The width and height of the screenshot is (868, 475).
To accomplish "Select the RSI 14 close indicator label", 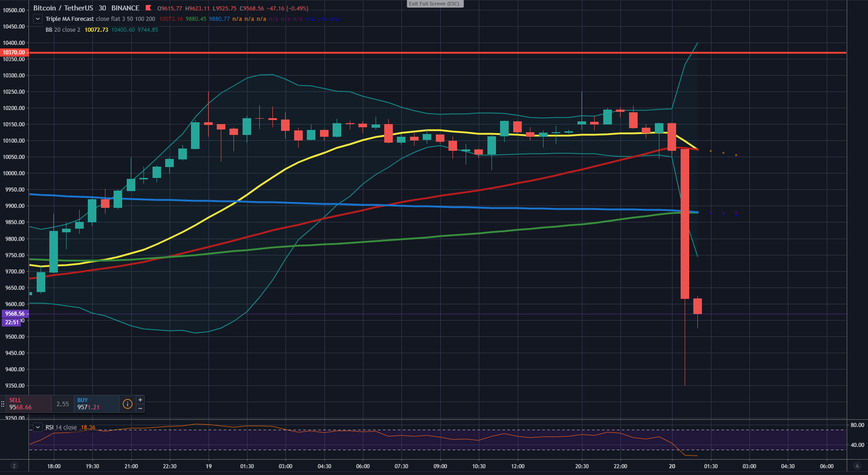I will 61,427.
